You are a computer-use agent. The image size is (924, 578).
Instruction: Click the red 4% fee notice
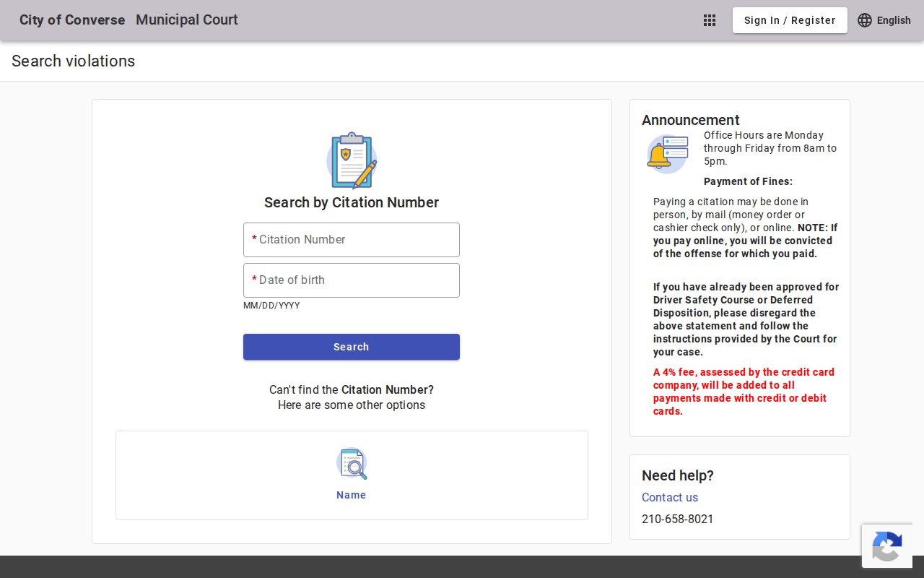(744, 392)
